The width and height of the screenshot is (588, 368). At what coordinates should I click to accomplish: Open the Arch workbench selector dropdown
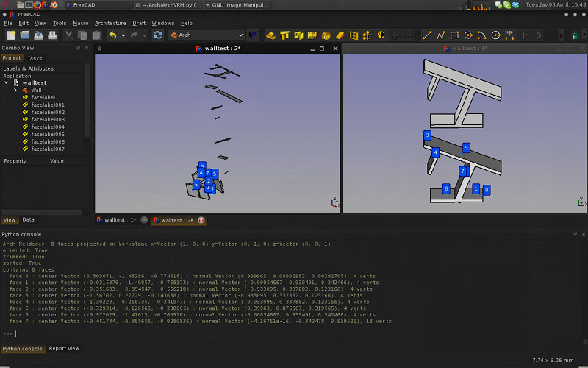[207, 35]
